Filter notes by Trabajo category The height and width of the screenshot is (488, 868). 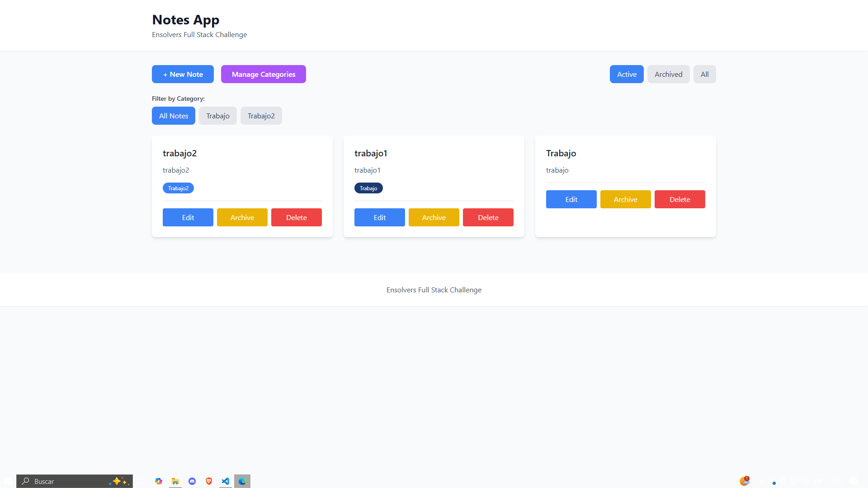point(218,116)
